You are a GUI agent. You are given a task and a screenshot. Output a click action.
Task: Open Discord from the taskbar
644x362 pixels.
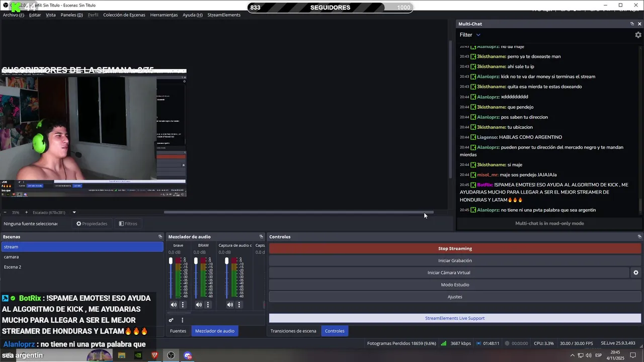(188, 355)
